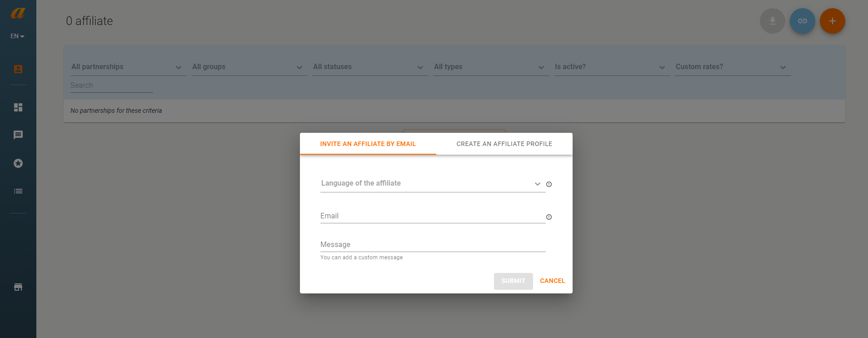Expand the All types filter
Screen dimensions: 868x338
pyautogui.click(x=491, y=67)
